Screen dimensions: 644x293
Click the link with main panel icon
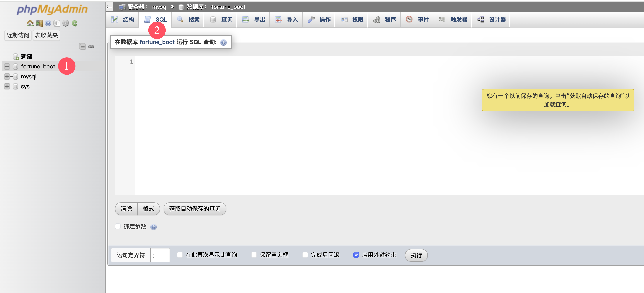click(x=91, y=46)
